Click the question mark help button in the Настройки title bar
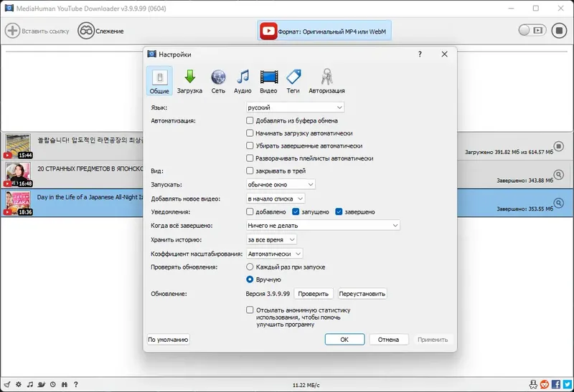The height and width of the screenshot is (392, 574). 420,54
